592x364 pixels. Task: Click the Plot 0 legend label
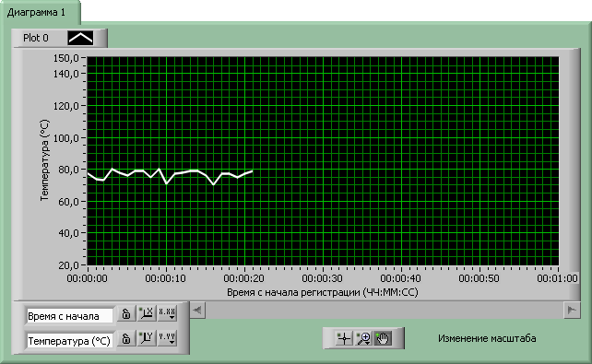(36, 38)
